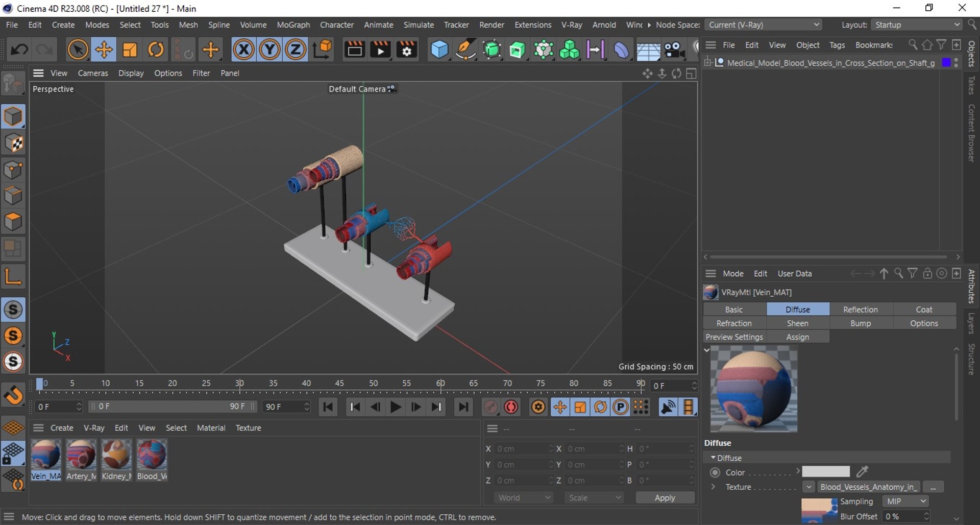Open the Node Space dropdown

coord(763,25)
